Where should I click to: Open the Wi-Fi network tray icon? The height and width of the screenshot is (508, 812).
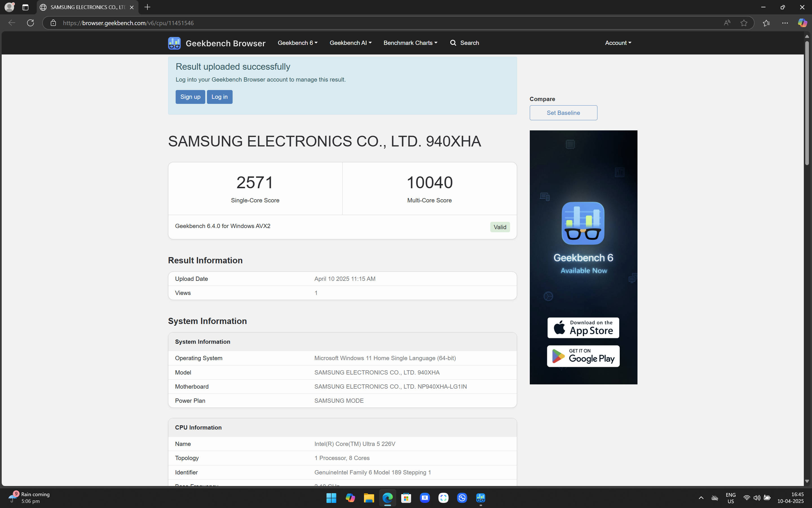click(x=746, y=498)
